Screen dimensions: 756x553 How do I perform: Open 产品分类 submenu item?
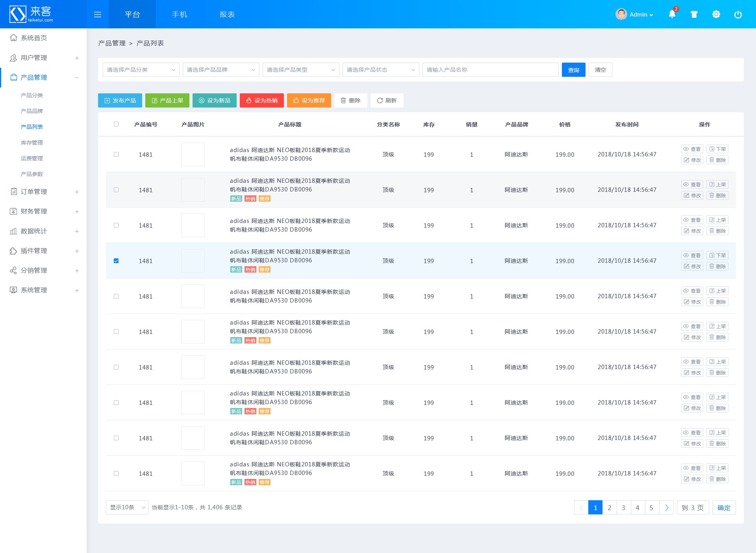[32, 95]
